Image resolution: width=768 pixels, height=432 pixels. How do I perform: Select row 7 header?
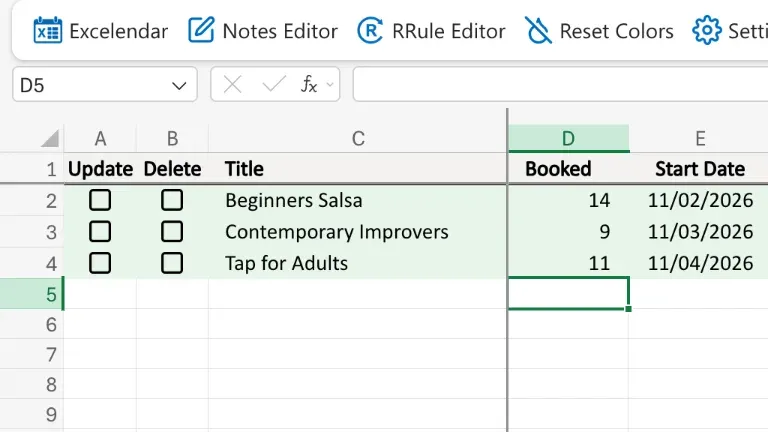coord(32,354)
